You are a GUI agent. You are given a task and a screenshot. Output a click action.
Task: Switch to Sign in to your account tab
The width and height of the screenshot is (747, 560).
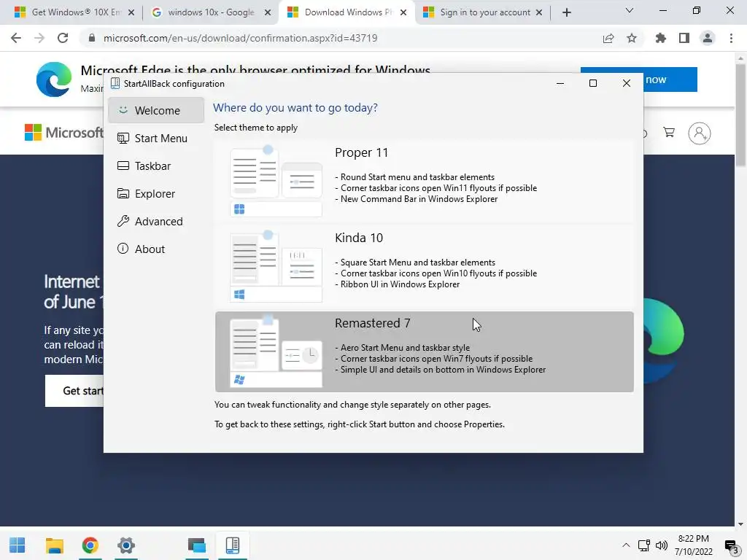482,12
